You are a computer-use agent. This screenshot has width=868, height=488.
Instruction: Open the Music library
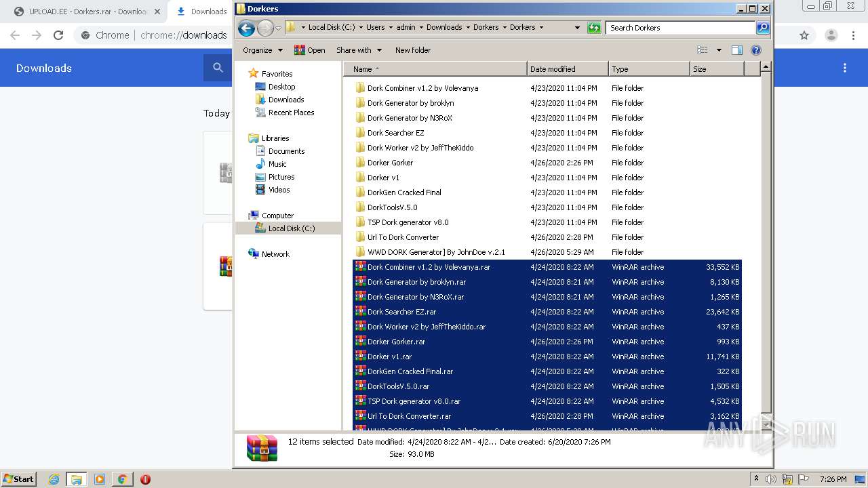coord(277,164)
